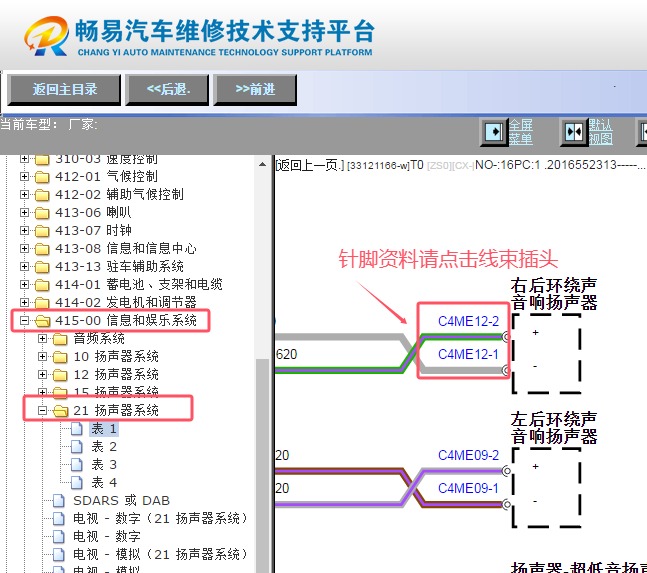
Task: Expand the 413-07 时钟 node
Action: tap(24, 230)
